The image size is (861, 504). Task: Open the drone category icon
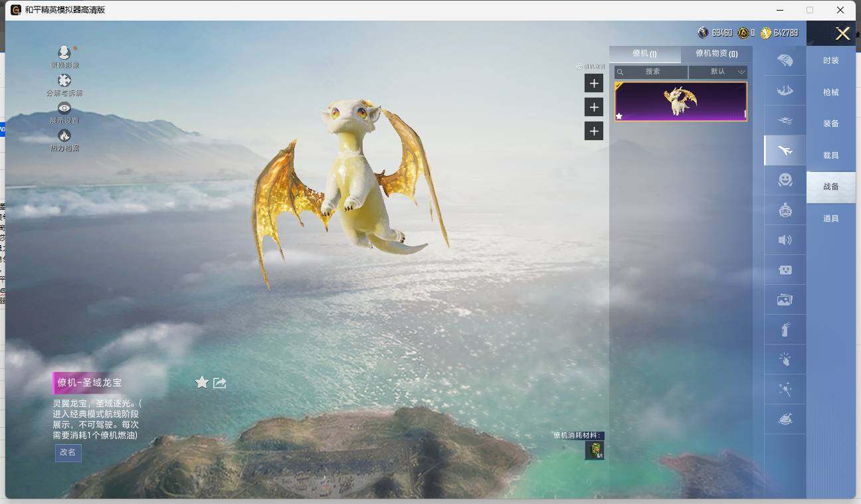(785, 120)
